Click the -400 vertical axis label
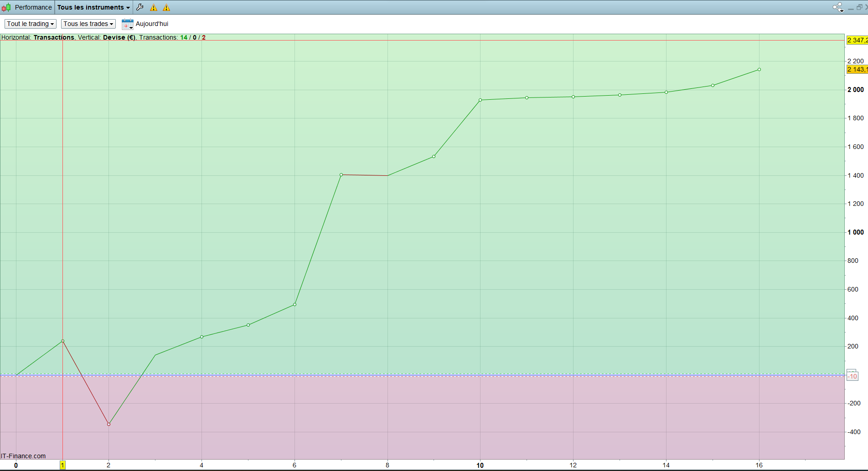The width and height of the screenshot is (868, 471). click(854, 432)
